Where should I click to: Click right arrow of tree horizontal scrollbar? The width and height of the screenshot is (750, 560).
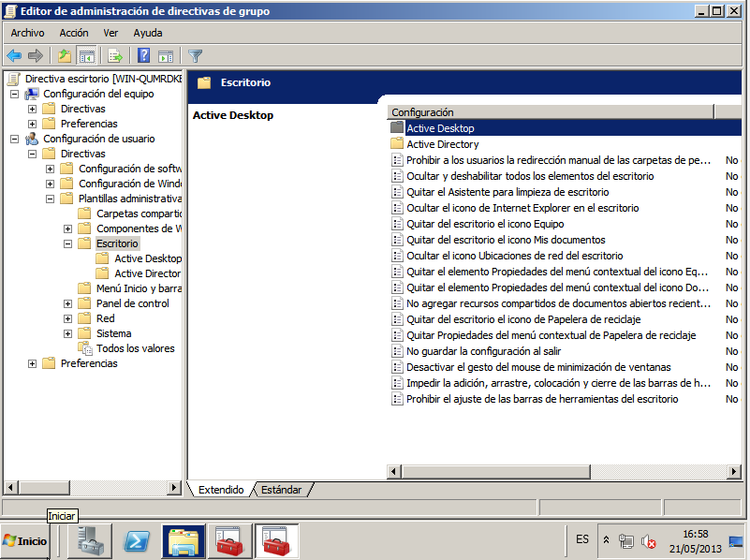click(174, 488)
